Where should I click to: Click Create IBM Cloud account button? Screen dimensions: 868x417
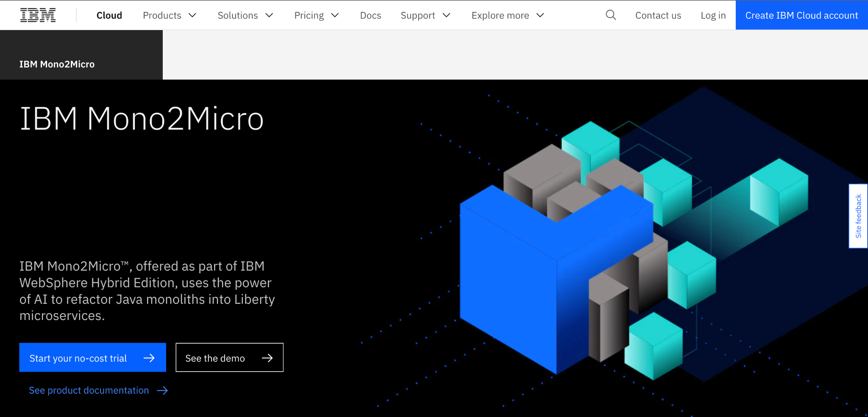click(801, 15)
